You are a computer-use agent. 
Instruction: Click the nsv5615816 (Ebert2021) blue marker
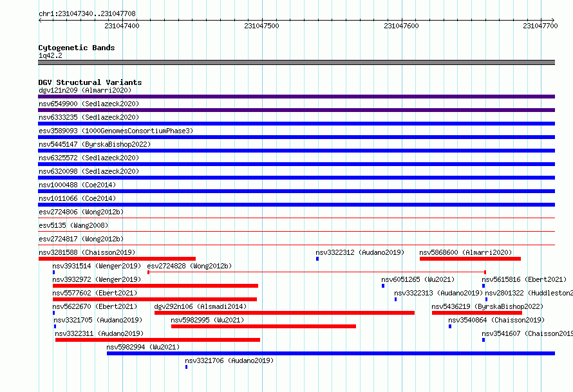pos(484,286)
